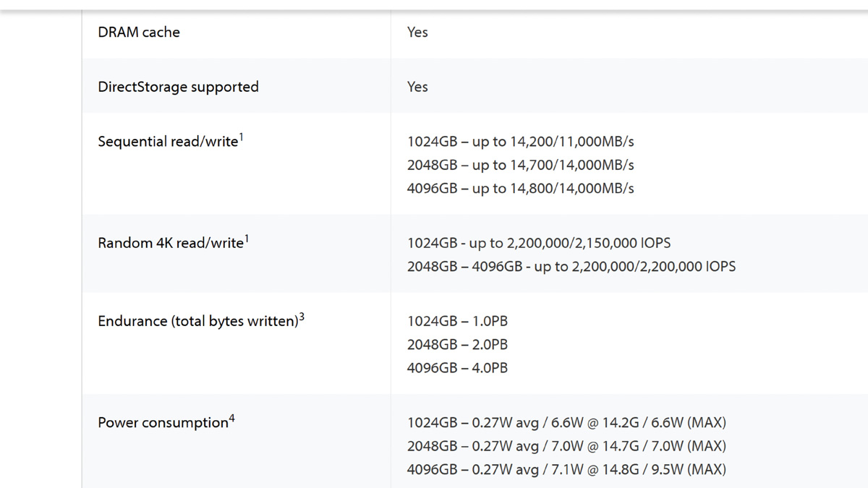Click the Power consumption label text
868x488 pixels.
pos(163,423)
